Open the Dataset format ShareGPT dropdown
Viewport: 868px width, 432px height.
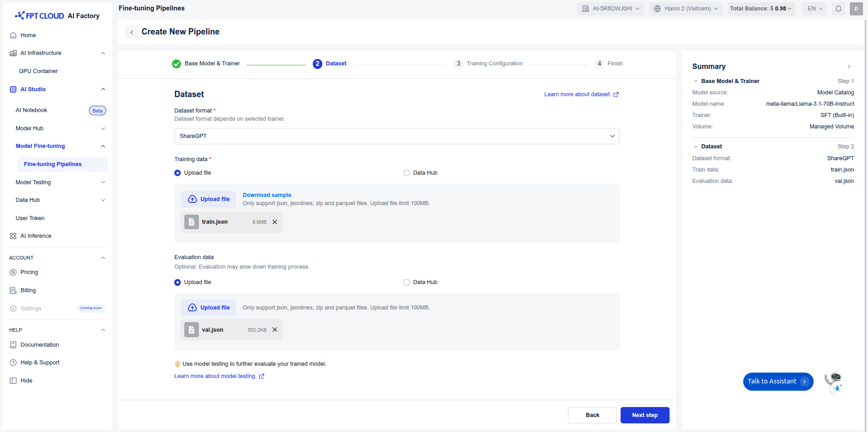[x=397, y=136]
